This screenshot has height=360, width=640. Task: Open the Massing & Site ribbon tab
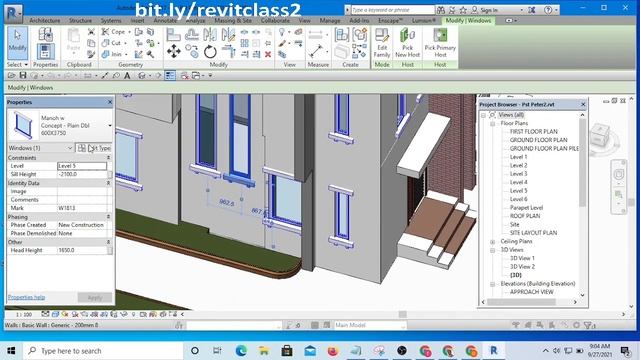[x=233, y=20]
